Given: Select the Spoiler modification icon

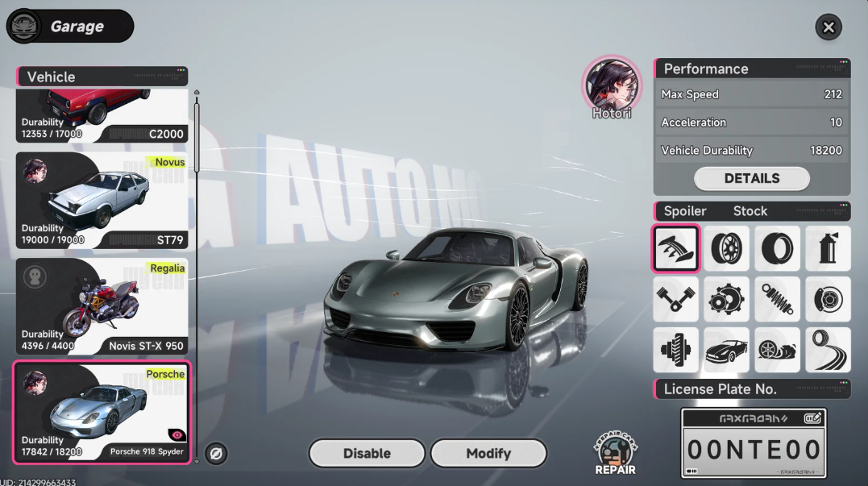Looking at the screenshot, I should pos(675,248).
